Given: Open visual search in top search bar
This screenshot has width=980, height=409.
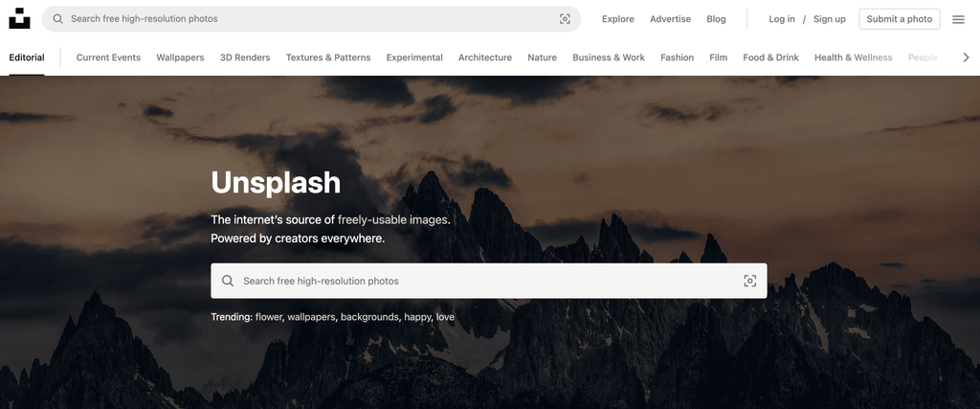Looking at the screenshot, I should coord(565,19).
